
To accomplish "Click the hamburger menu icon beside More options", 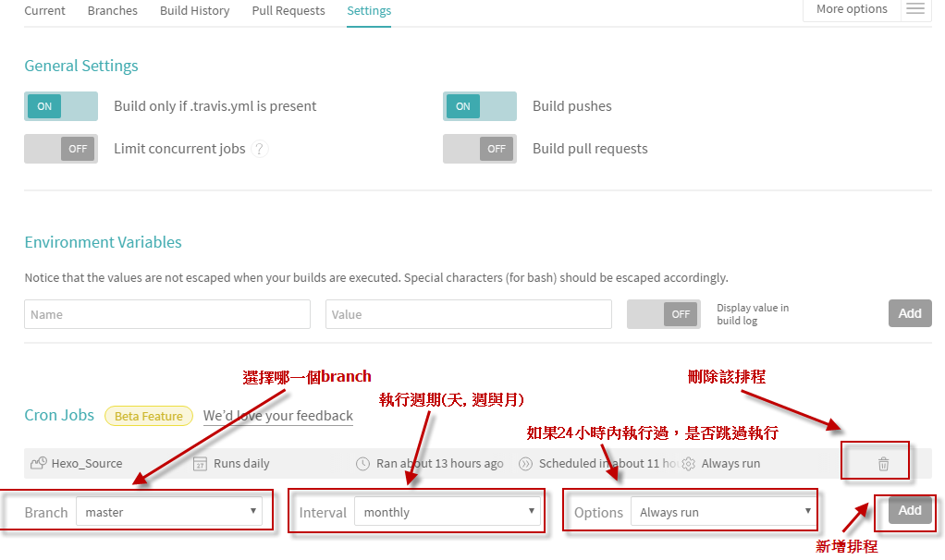I will tap(914, 9).
